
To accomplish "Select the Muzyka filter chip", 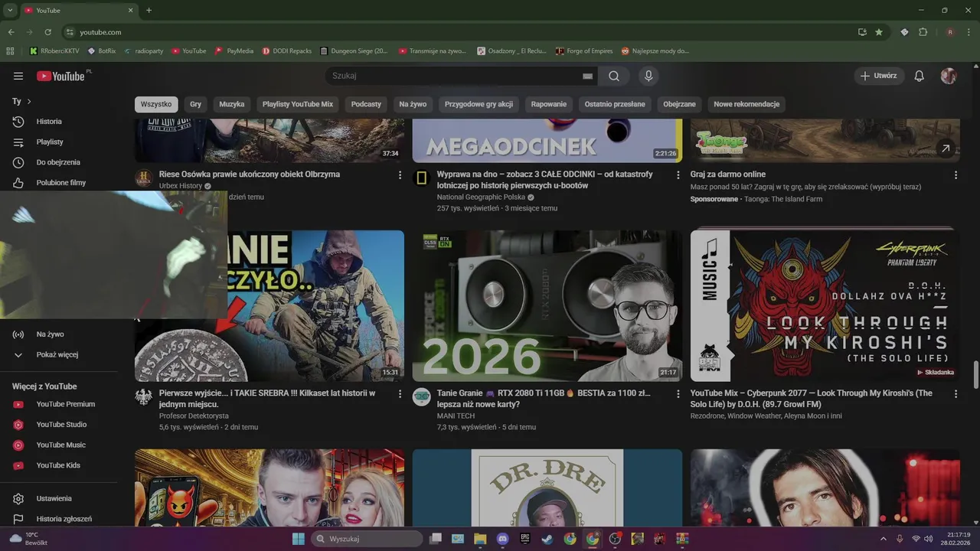I will tap(232, 104).
